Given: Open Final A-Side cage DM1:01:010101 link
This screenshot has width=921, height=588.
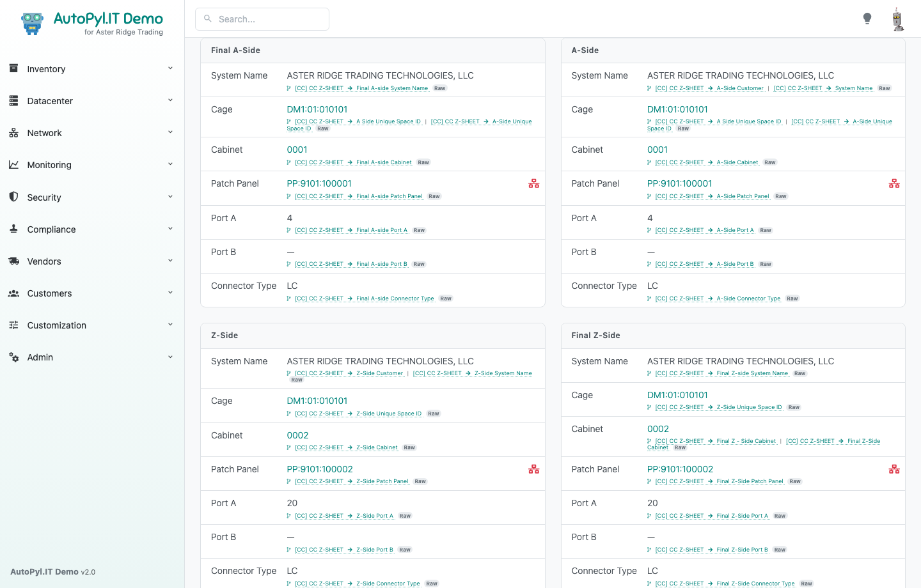Looking at the screenshot, I should (317, 109).
